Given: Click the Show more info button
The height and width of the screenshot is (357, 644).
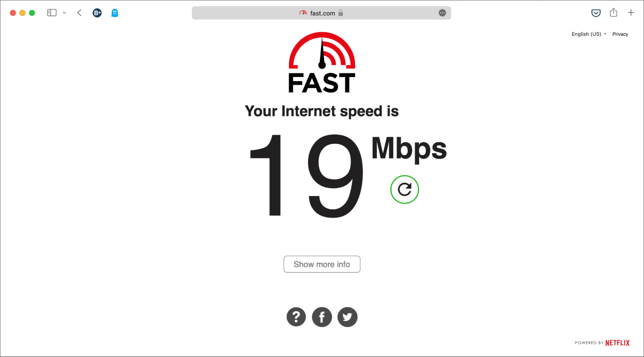Looking at the screenshot, I should [322, 264].
